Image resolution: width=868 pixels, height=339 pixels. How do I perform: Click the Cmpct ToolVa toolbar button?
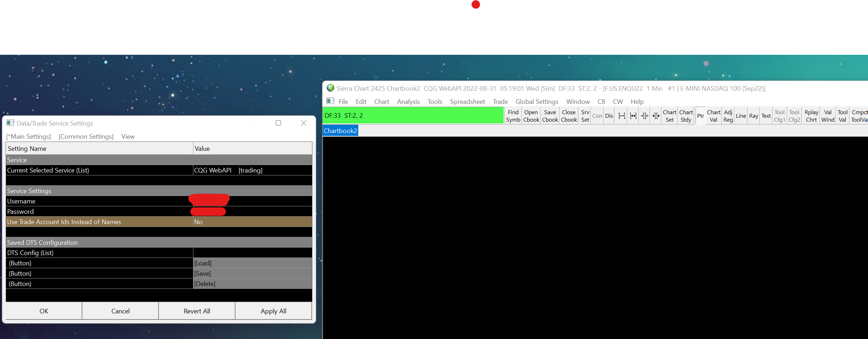[x=859, y=116]
